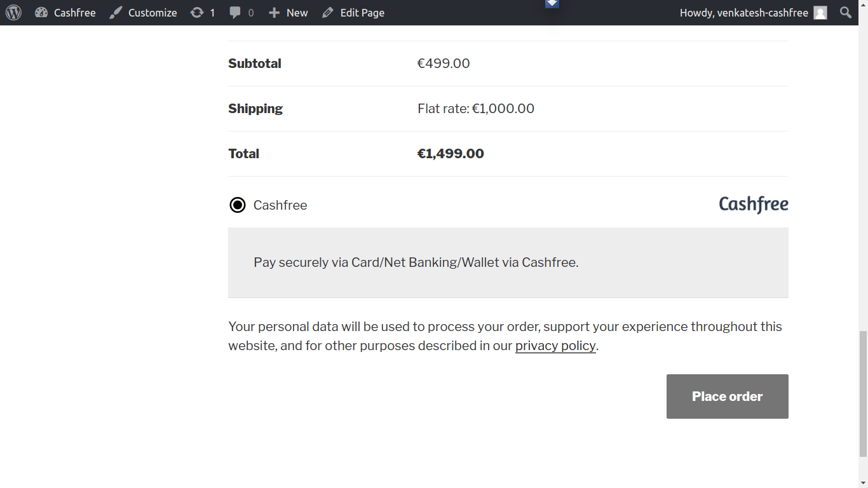Open the updates circular arrows icon
Viewport: 868px width, 488px height.
click(x=197, y=13)
